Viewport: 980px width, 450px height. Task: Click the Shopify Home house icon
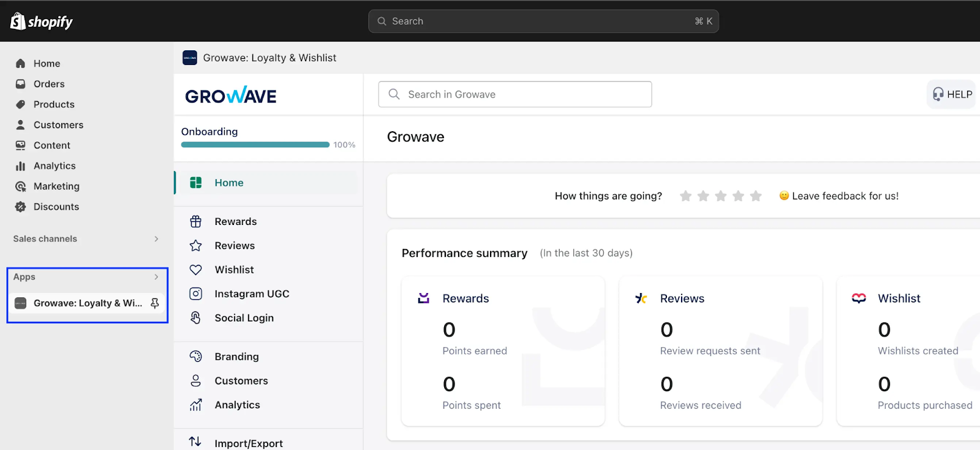(20, 63)
